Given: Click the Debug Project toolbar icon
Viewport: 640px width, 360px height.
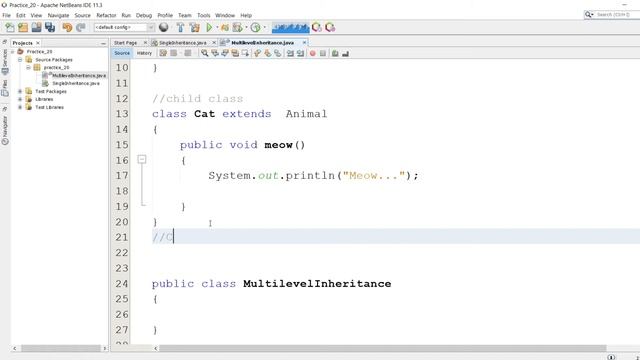Looking at the screenshot, I should point(225,27).
